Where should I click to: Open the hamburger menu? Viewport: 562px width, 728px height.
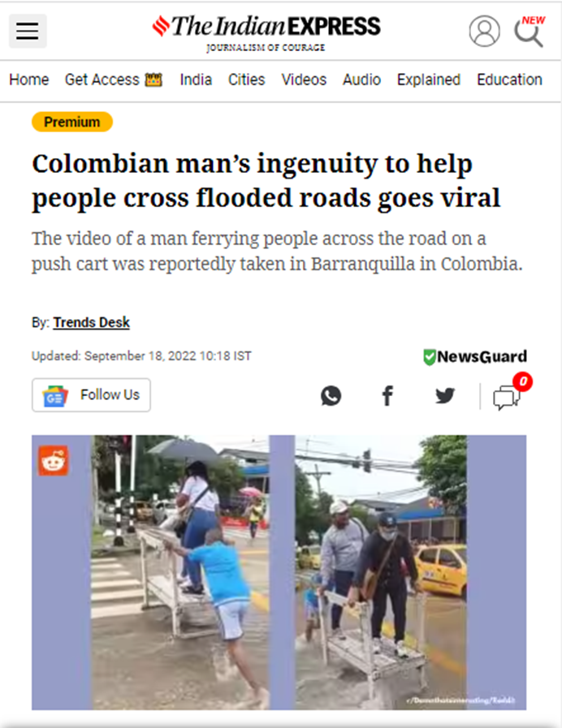point(28,31)
